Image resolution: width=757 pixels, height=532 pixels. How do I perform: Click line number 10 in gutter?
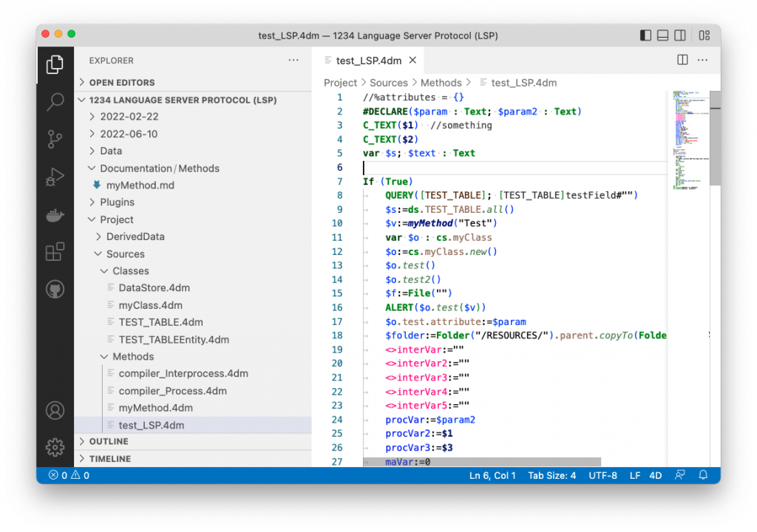point(337,223)
